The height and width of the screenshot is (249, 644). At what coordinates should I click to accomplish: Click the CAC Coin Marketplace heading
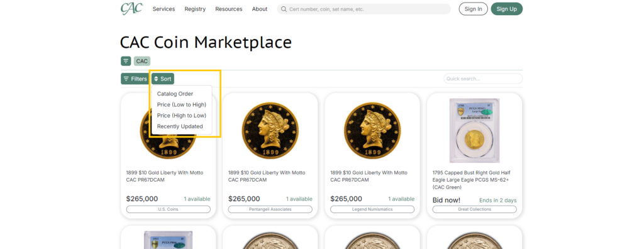click(206, 42)
